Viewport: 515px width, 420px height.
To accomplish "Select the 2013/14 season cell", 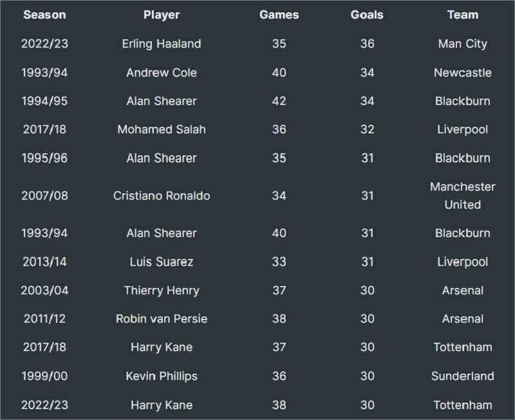I will 44,262.
